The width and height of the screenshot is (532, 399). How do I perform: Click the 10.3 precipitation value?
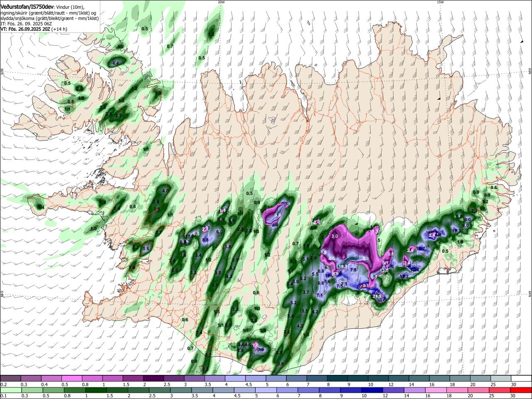456,230
